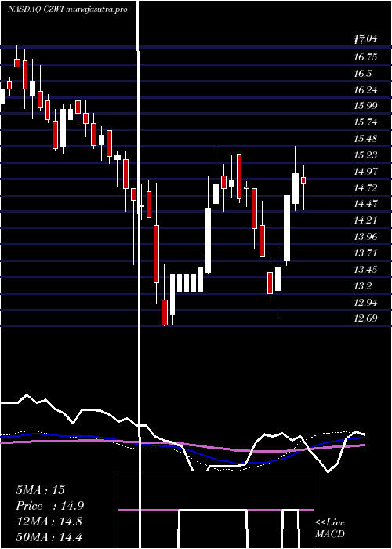Screen dimensions: 392x549
Task: Click the 15.99 price axis label
Action: coord(365,106)
